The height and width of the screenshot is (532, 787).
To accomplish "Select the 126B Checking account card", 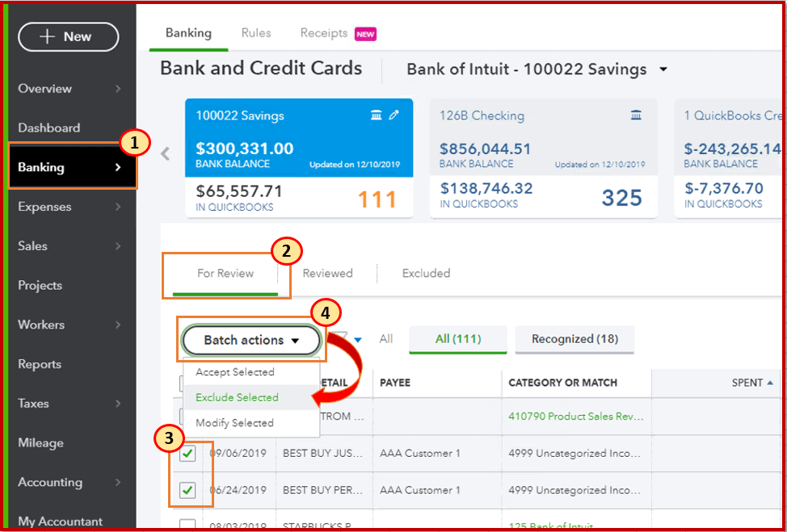I will coord(544,158).
